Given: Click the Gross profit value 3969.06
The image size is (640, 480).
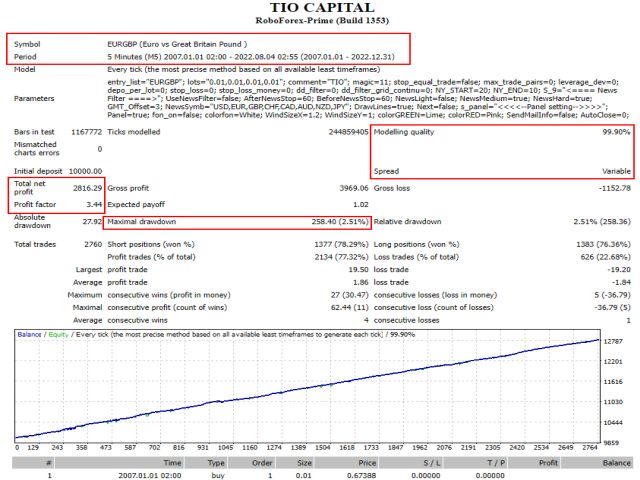Looking at the screenshot, I should pos(354,188).
